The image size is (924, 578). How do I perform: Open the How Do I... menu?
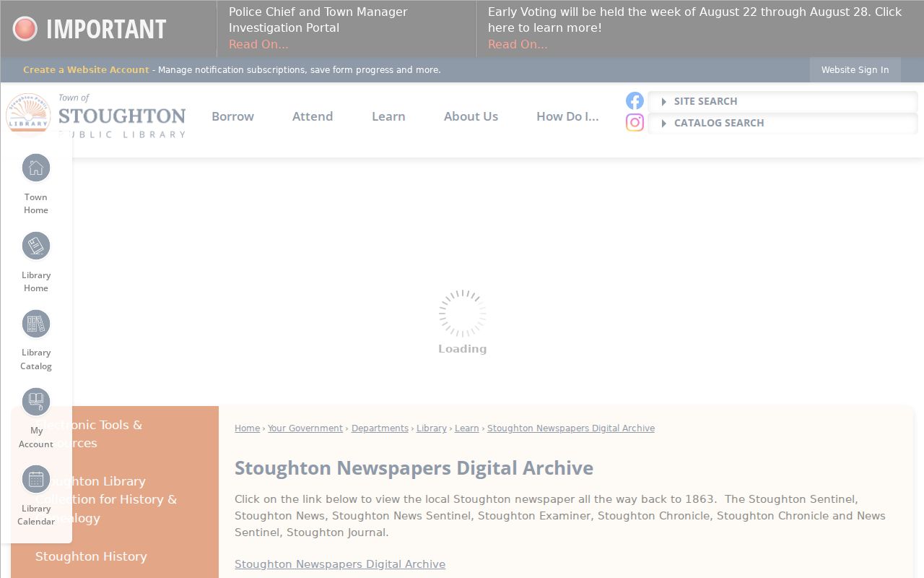coord(567,116)
